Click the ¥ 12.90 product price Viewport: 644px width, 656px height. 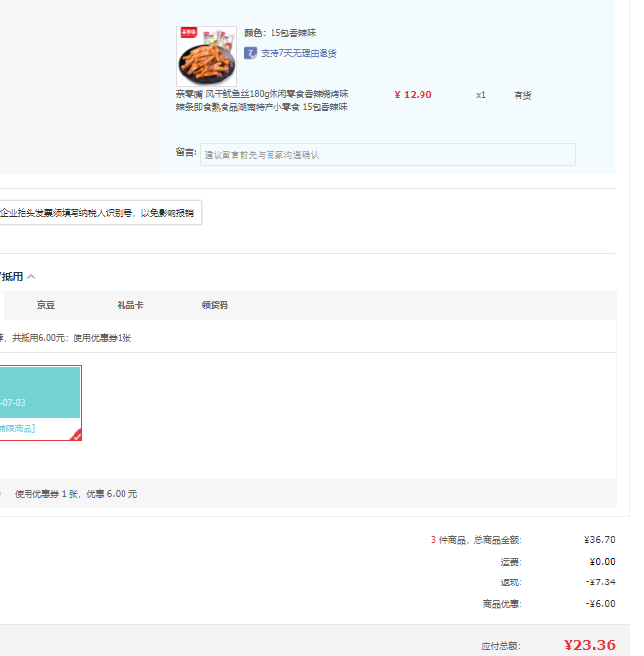click(x=414, y=95)
